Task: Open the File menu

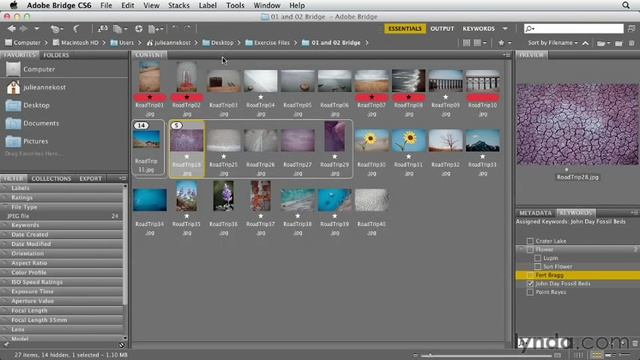Action: (106, 5)
